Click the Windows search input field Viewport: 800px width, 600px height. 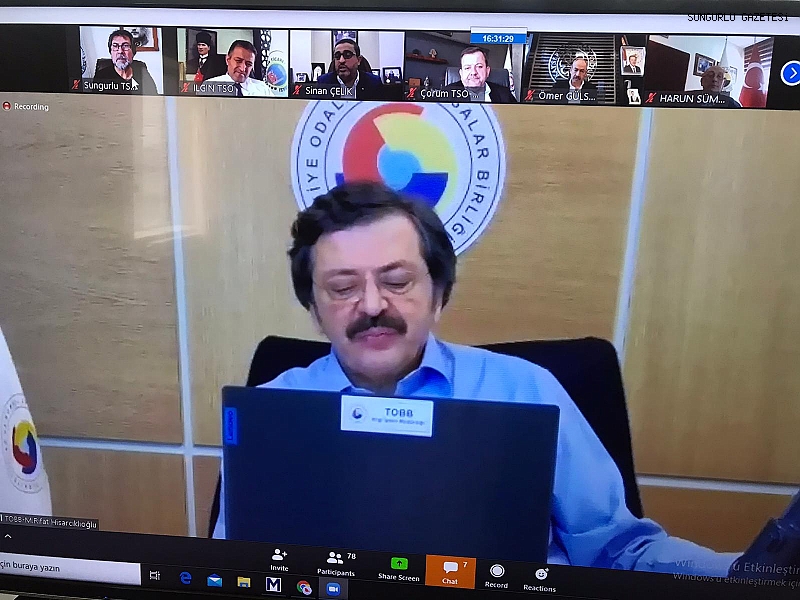pos(70,568)
